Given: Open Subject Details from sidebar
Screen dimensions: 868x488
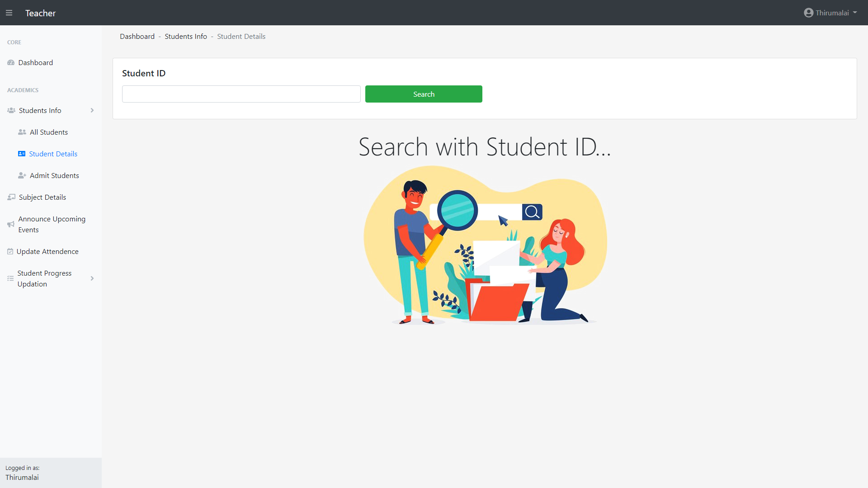Looking at the screenshot, I should (x=42, y=197).
